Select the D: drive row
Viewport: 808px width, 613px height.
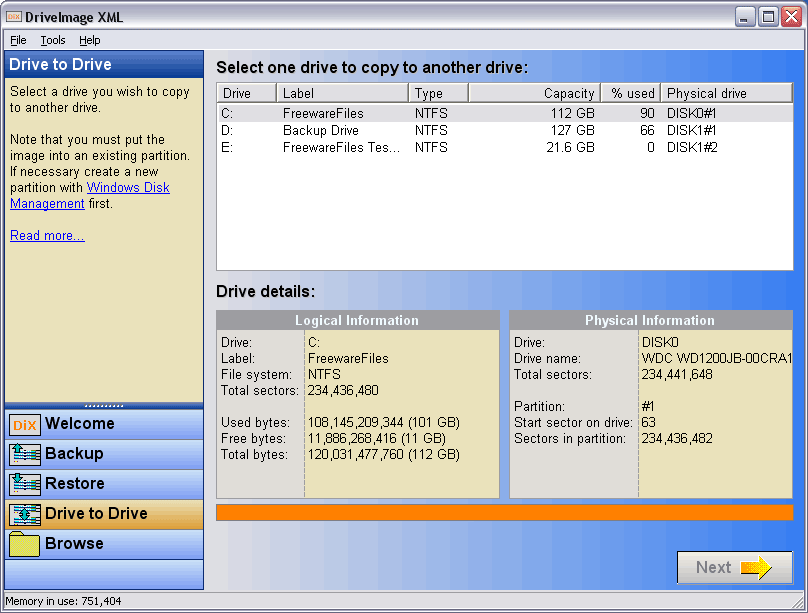point(505,130)
